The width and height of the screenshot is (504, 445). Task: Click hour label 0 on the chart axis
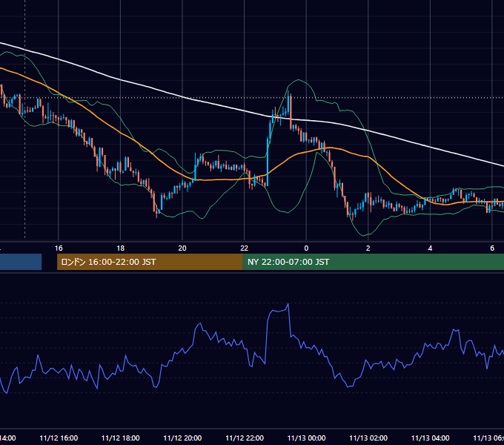(306, 248)
